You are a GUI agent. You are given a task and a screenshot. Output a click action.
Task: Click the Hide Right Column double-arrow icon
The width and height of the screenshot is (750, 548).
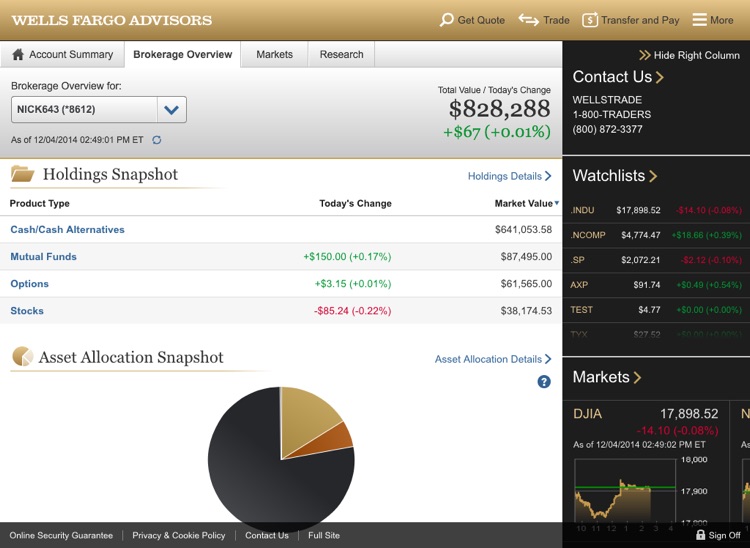coord(645,55)
